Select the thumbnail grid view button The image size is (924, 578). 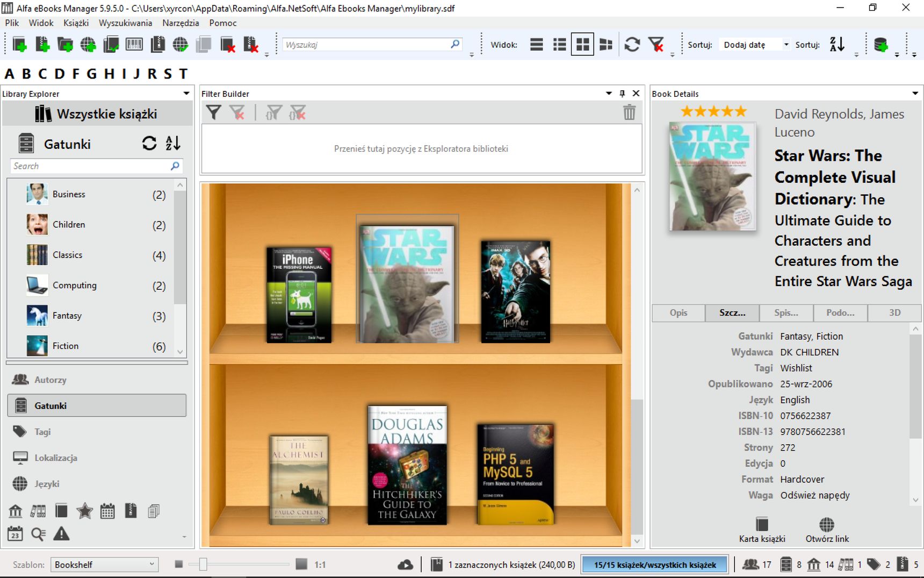click(582, 44)
